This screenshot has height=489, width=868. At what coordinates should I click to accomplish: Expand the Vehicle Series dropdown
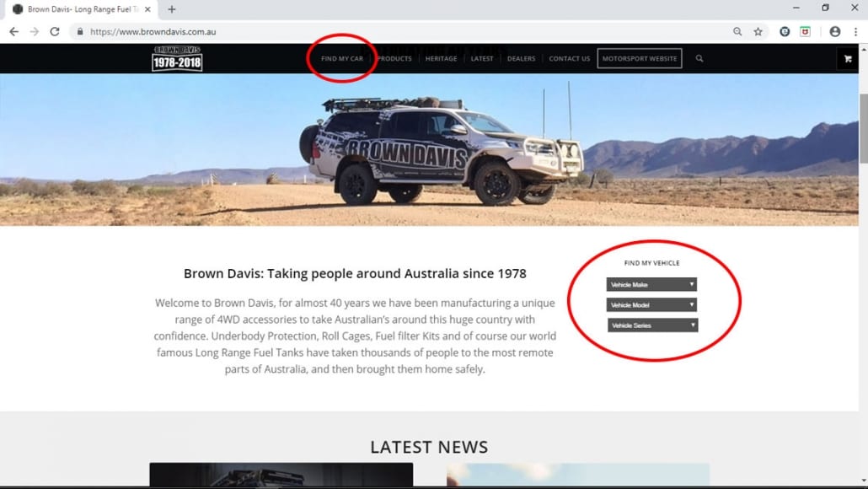click(652, 325)
